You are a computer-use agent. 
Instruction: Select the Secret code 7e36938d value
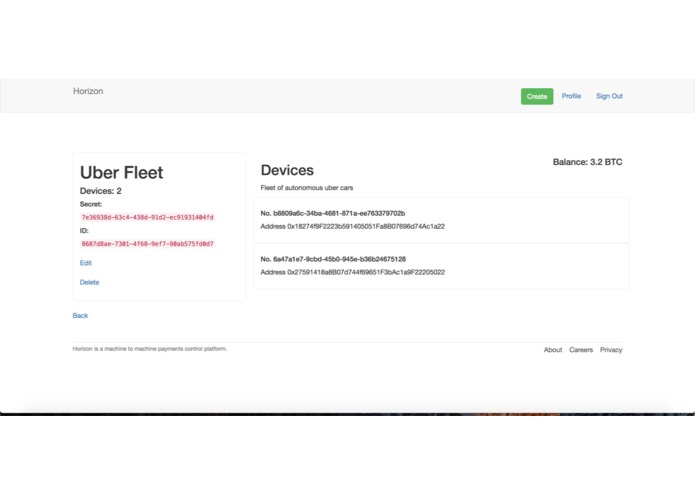pyautogui.click(x=148, y=217)
